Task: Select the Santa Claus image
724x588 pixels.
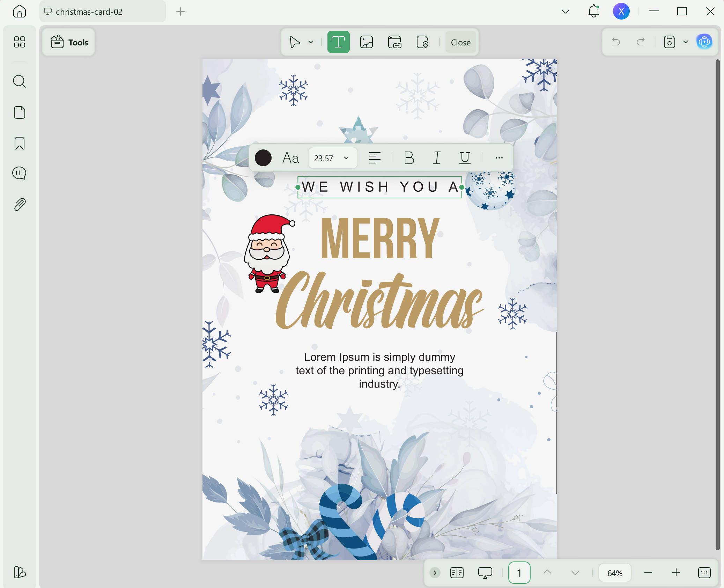Action: pyautogui.click(x=269, y=253)
